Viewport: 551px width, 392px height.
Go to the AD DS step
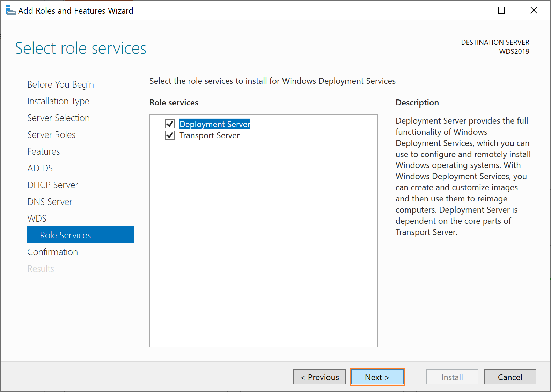coord(40,168)
